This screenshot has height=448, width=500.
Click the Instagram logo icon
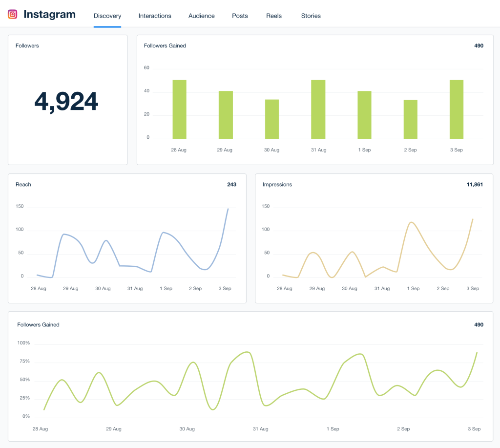click(x=12, y=14)
